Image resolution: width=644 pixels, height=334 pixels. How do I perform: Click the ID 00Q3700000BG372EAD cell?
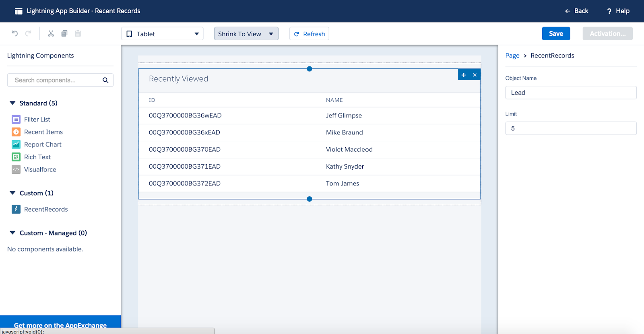pos(185,183)
